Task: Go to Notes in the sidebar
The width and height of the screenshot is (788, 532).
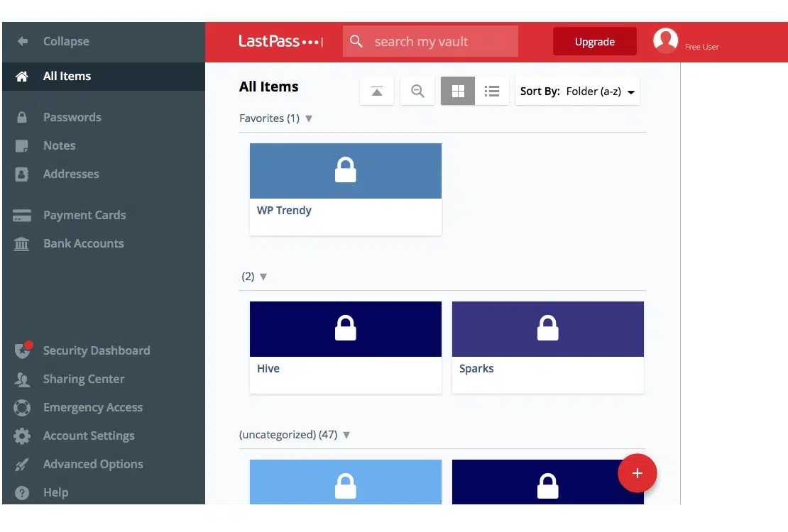Action: pyautogui.click(x=59, y=145)
